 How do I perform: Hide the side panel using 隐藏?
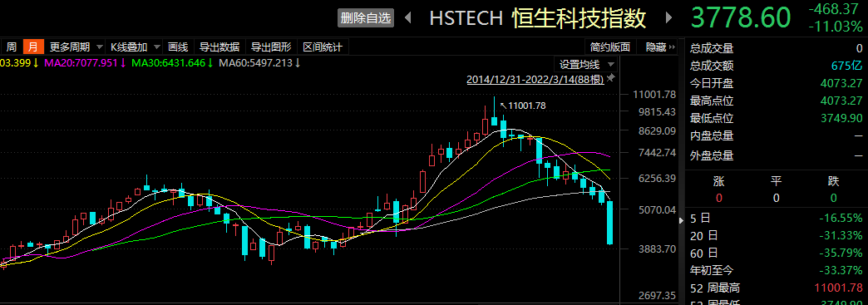point(661,47)
